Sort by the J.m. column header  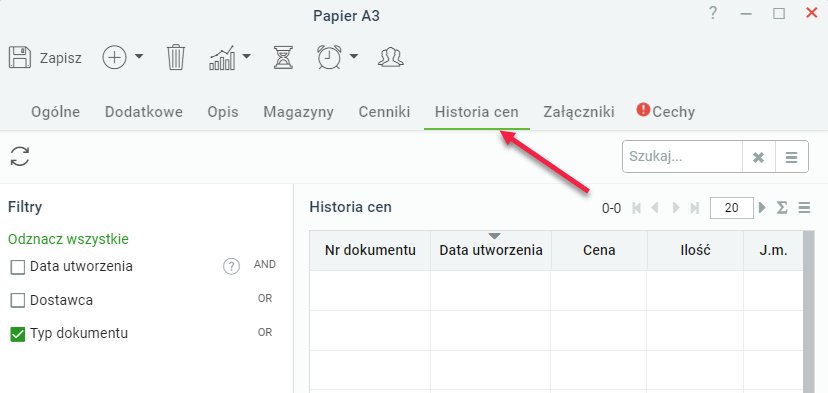[773, 250]
